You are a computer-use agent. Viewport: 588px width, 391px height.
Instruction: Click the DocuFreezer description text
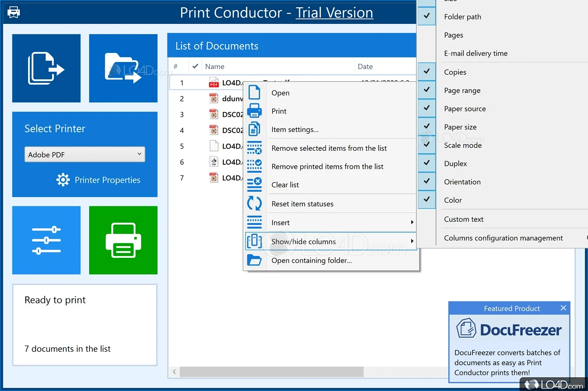coord(507,363)
